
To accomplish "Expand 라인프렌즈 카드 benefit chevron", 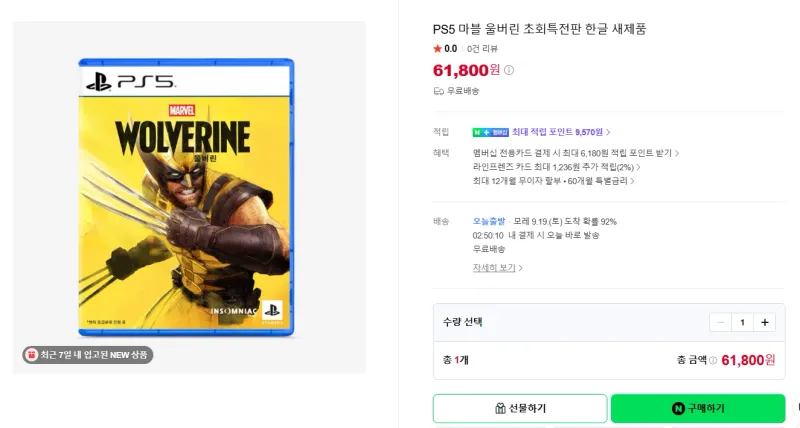I will 638,167.
